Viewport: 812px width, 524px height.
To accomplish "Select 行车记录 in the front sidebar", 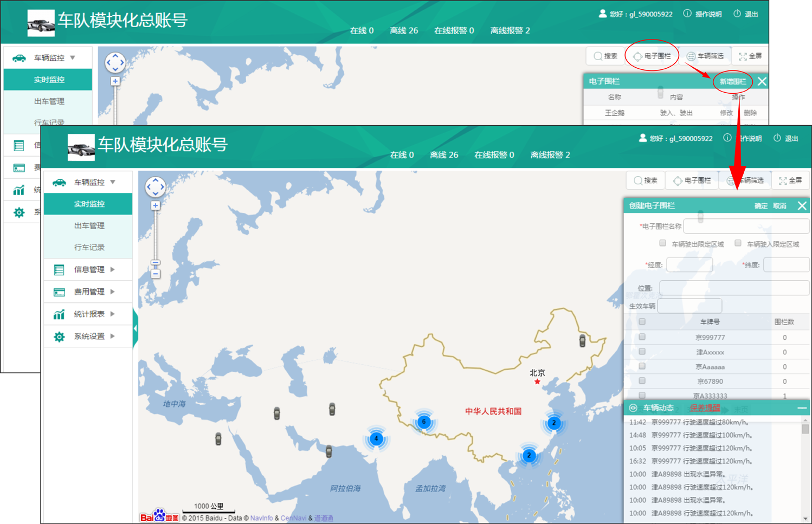I will pyautogui.click(x=88, y=247).
